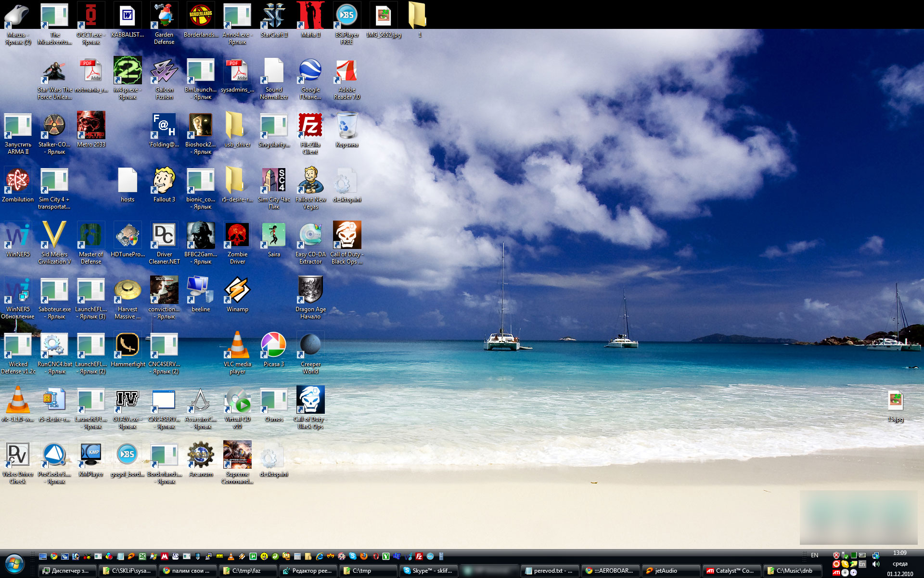924x578 pixels.
Task: Open the Hammerfight desktop icon
Action: (x=128, y=350)
